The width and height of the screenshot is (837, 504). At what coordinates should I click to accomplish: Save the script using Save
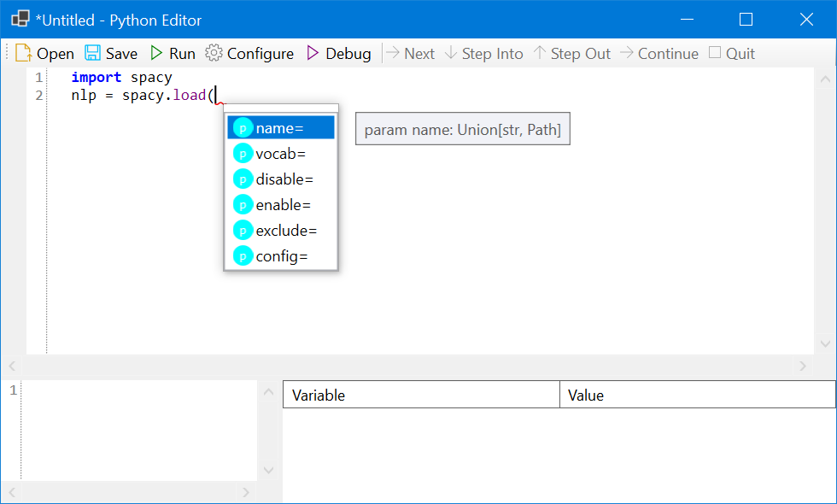coord(111,53)
